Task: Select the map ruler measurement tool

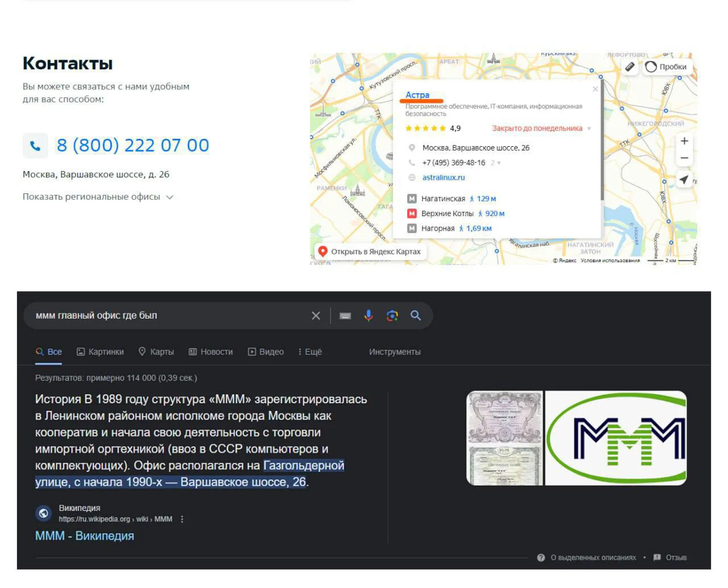Action: coord(630,67)
